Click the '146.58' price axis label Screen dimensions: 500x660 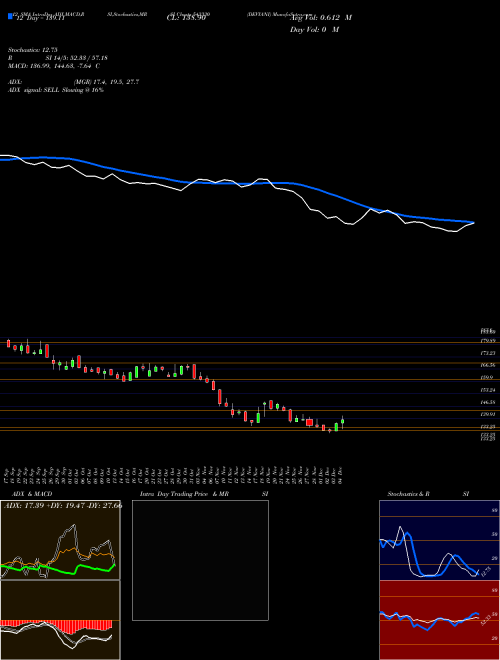[488, 402]
